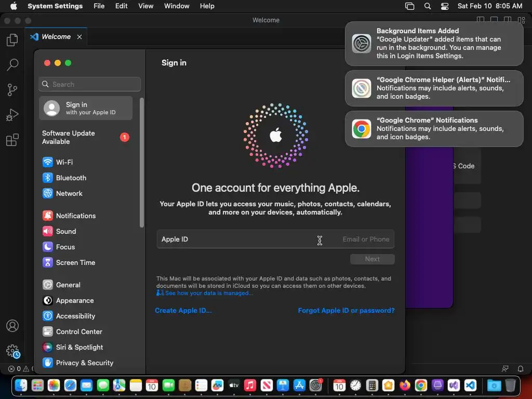Open Wi-Fi settings in sidebar
The image size is (532, 399).
tap(86, 162)
